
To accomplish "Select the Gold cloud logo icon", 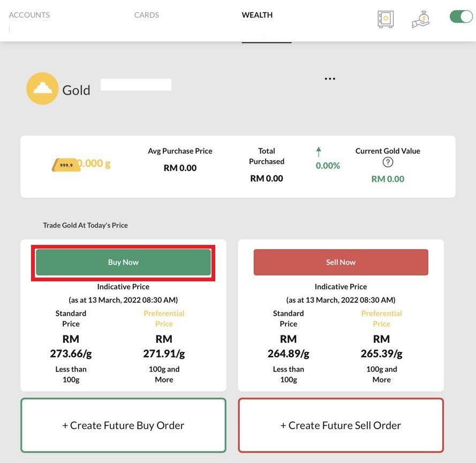I will coord(42,88).
